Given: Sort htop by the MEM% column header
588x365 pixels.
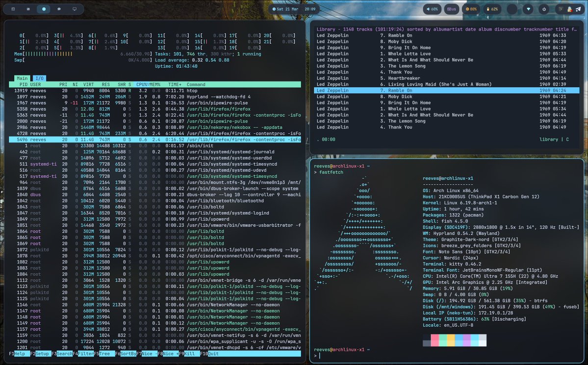Looking at the screenshot, I should pyautogui.click(x=155, y=85).
